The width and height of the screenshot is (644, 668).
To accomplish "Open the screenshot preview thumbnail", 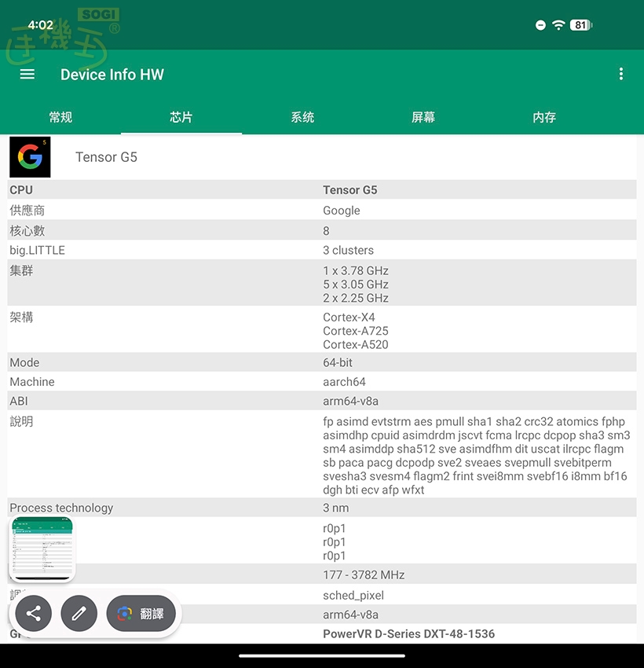I will click(42, 549).
